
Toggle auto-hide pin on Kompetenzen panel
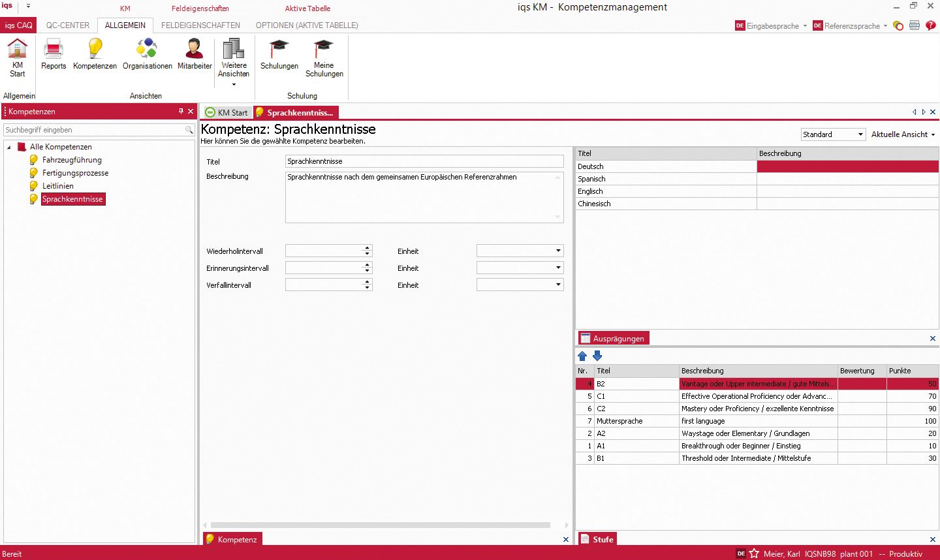pyautogui.click(x=181, y=111)
